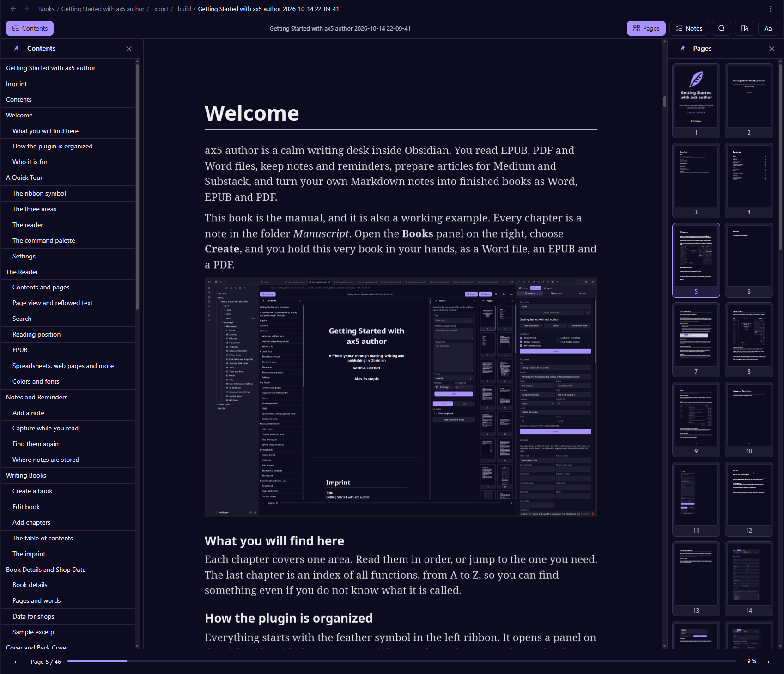Go to 'Sample excerpt' in Contents
The image size is (784, 674).
pyautogui.click(x=68, y=632)
